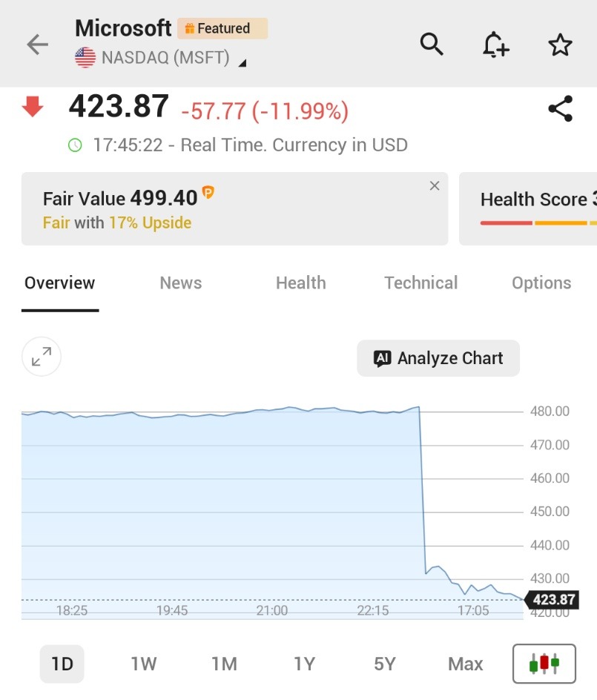Add a price alert bell
The height and width of the screenshot is (700, 597).
(495, 45)
